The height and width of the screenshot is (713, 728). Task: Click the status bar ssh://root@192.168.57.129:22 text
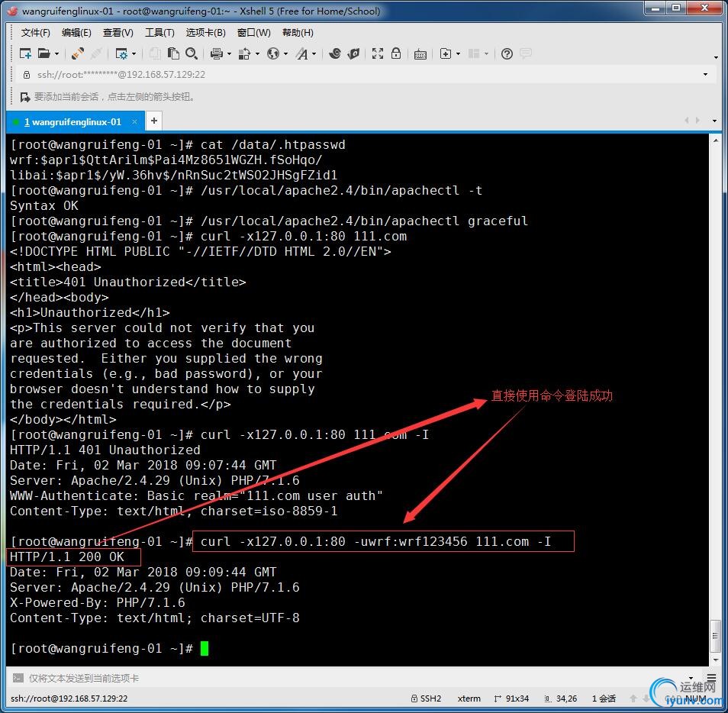tap(69, 698)
